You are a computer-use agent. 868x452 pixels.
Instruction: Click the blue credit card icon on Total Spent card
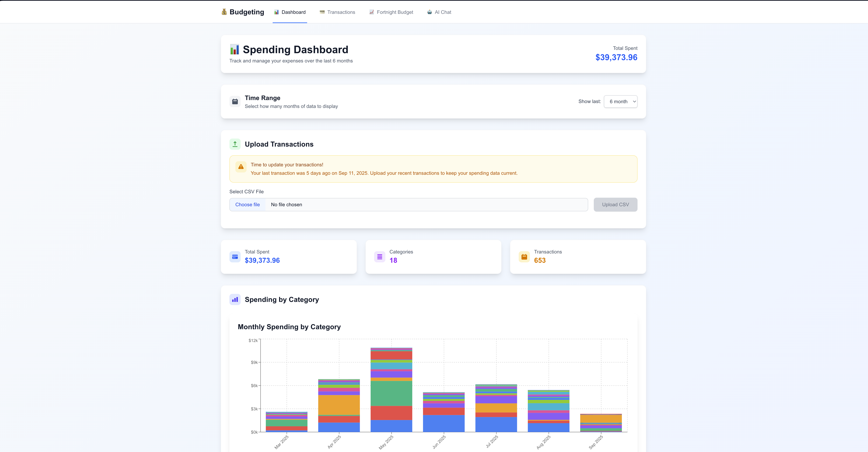tap(235, 257)
